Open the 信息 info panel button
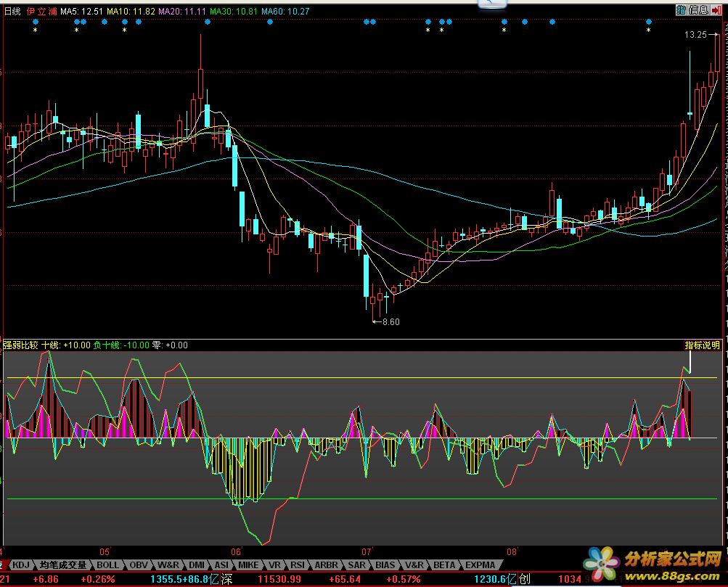 click(x=698, y=9)
